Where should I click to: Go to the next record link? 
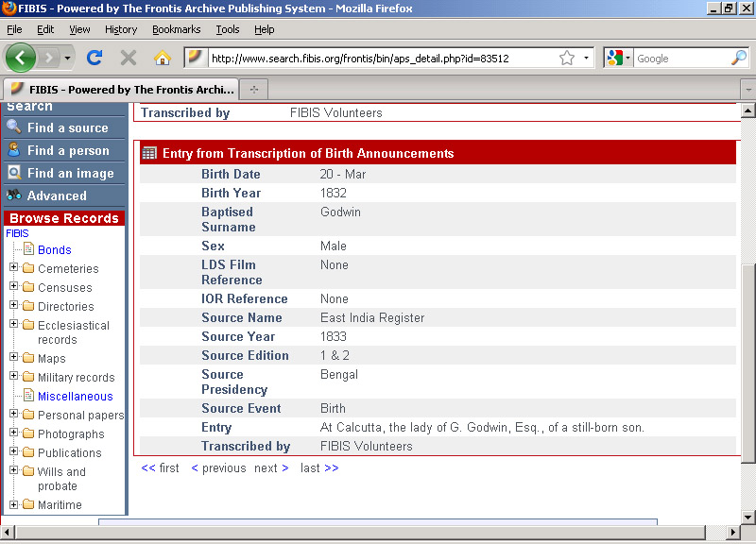click(271, 467)
